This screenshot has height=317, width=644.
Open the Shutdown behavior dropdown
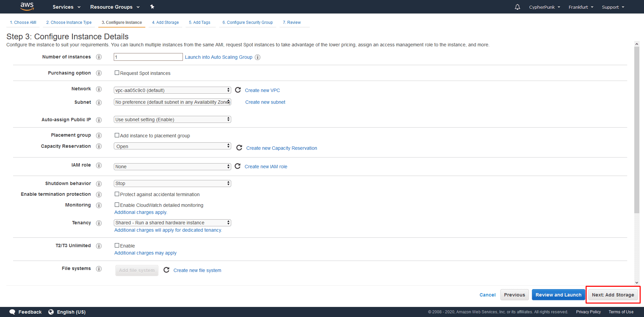[x=172, y=183]
